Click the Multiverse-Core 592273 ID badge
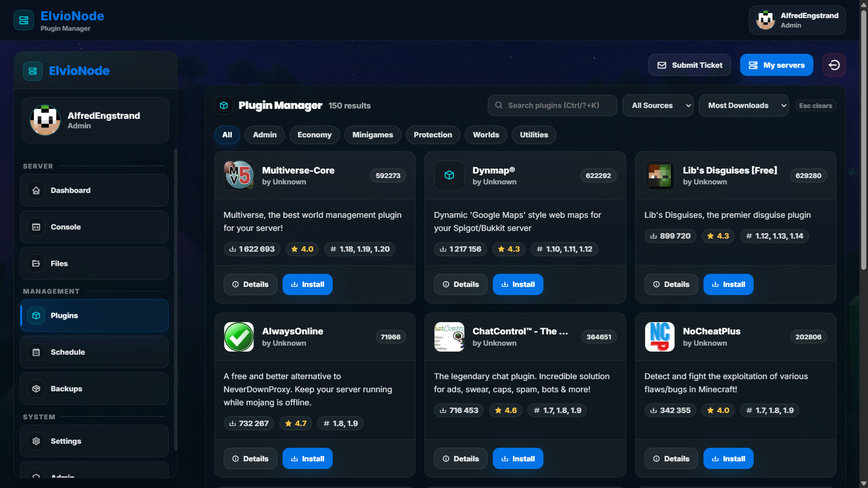The image size is (868, 488). click(x=388, y=175)
